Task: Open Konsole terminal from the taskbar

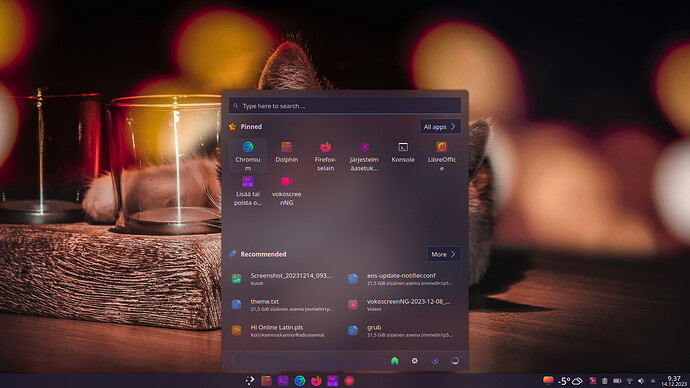Action: [x=283, y=381]
